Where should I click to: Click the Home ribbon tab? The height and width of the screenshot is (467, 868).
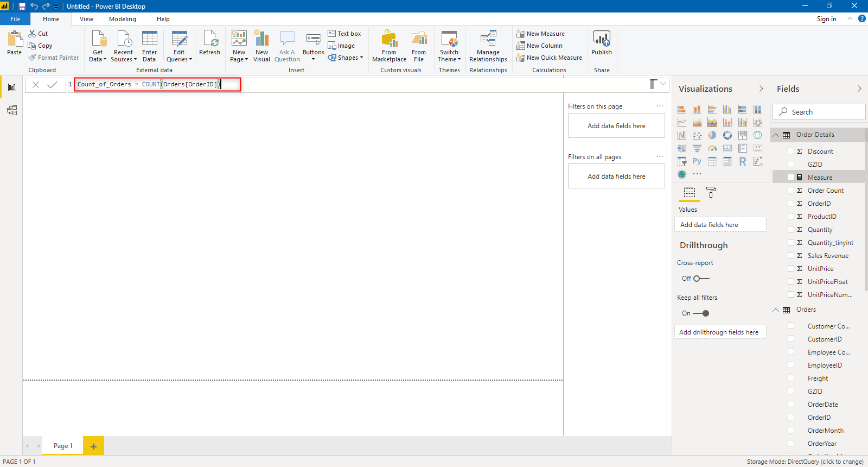[x=51, y=19]
